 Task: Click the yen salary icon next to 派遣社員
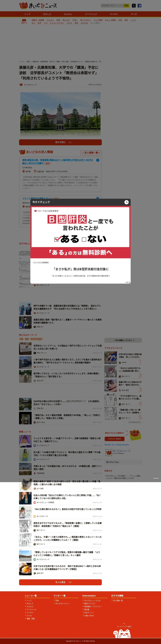point(35,171)
